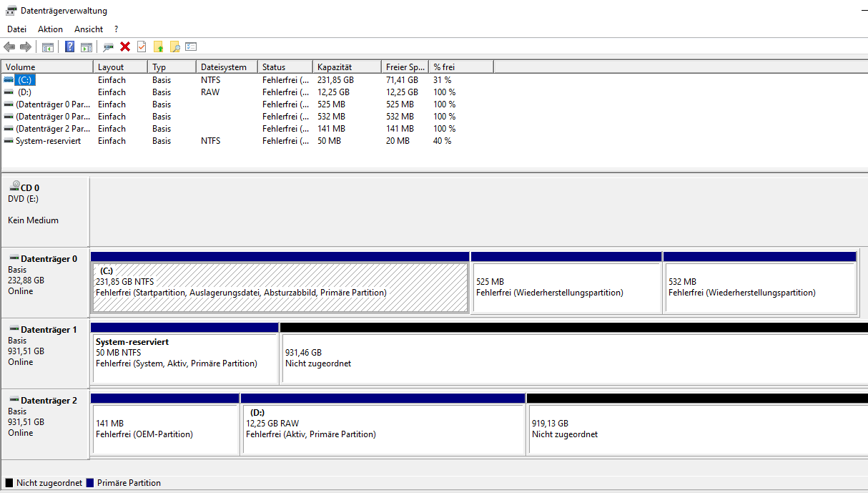The width and height of the screenshot is (868, 493).
Task: Sort by the % frei column header
Action: click(x=462, y=67)
